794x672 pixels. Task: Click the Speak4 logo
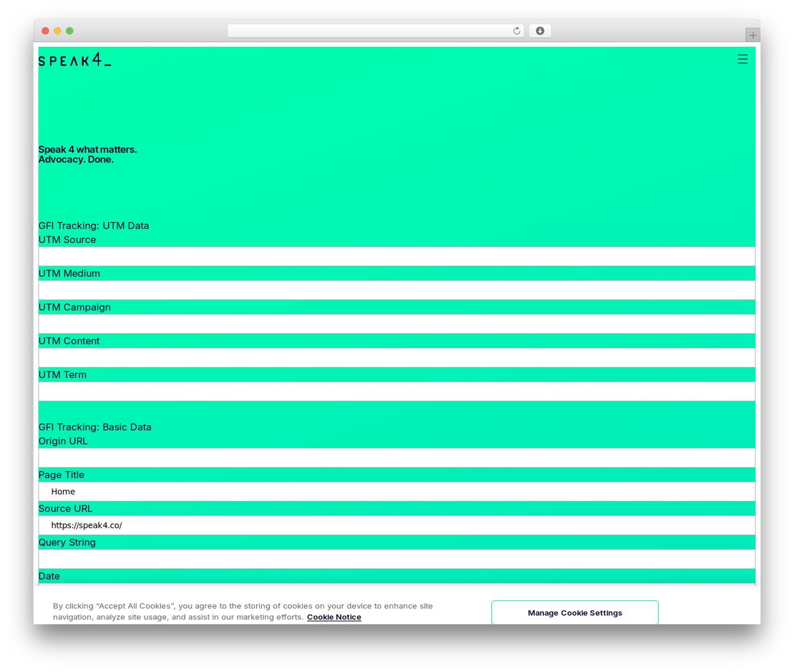click(x=75, y=60)
